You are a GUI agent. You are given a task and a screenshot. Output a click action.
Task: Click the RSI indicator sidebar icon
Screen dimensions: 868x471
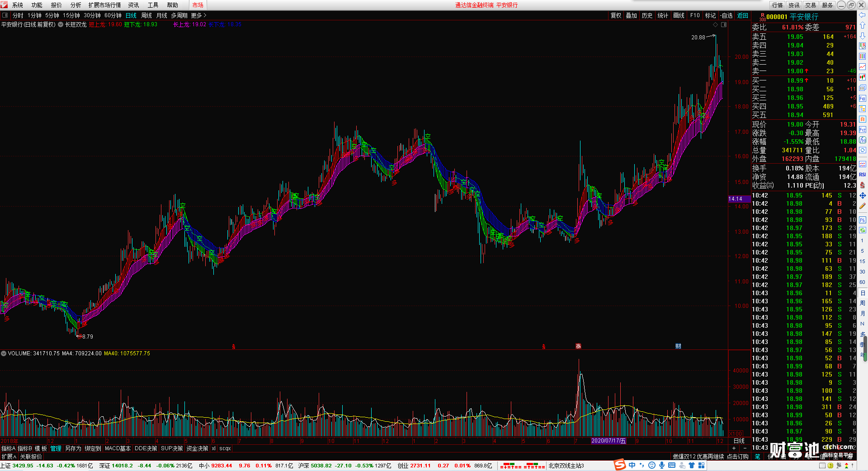click(x=862, y=174)
